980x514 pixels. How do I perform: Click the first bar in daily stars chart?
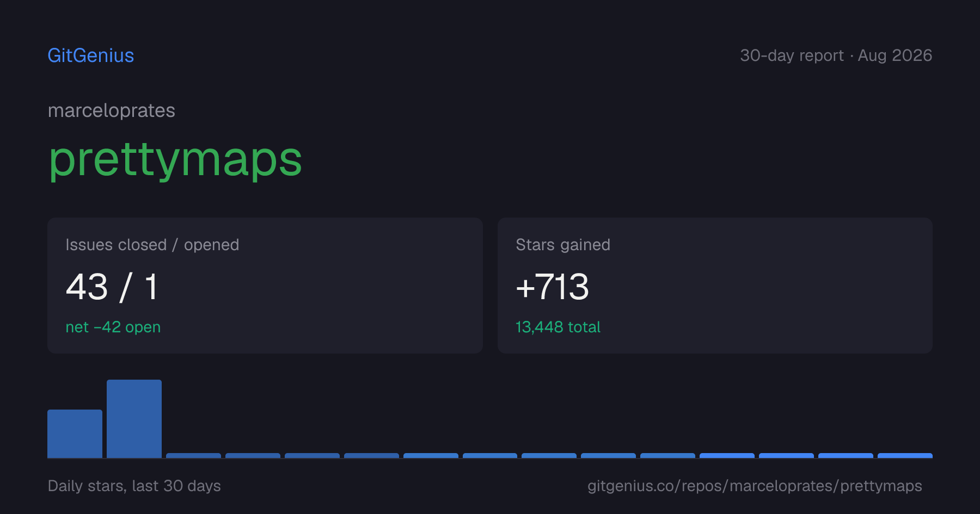coord(75,434)
